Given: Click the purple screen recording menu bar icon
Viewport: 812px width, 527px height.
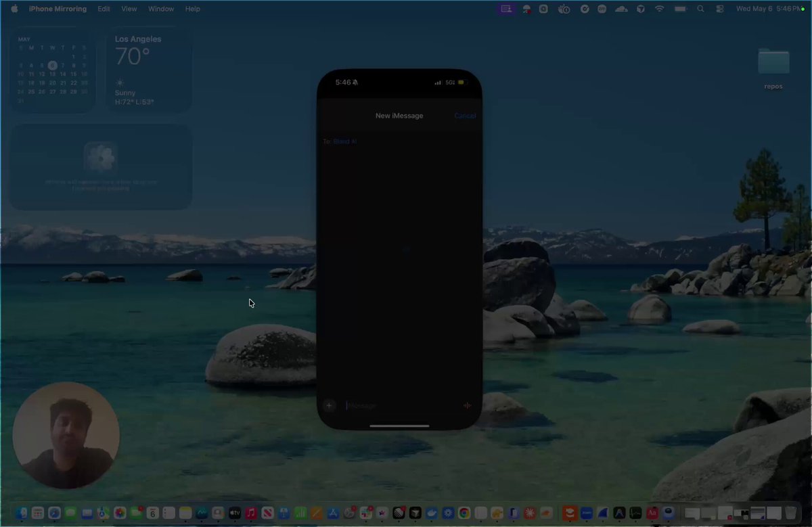Looking at the screenshot, I should tap(506, 9).
